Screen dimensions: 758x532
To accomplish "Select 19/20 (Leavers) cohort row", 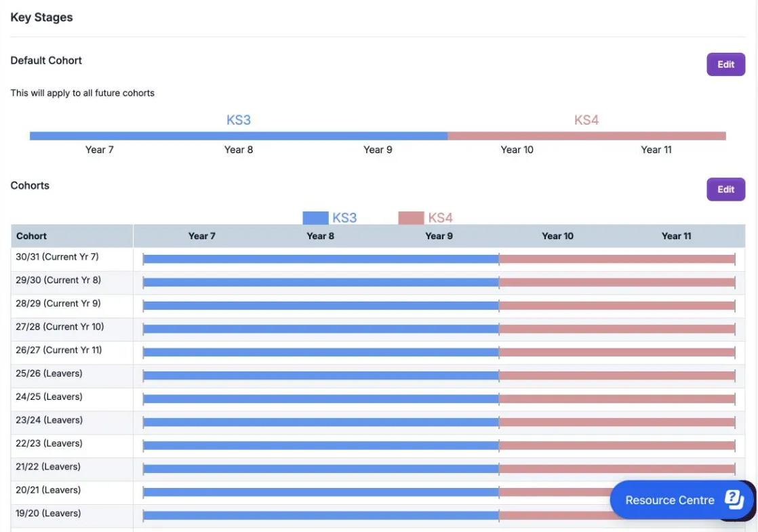I will point(378,516).
